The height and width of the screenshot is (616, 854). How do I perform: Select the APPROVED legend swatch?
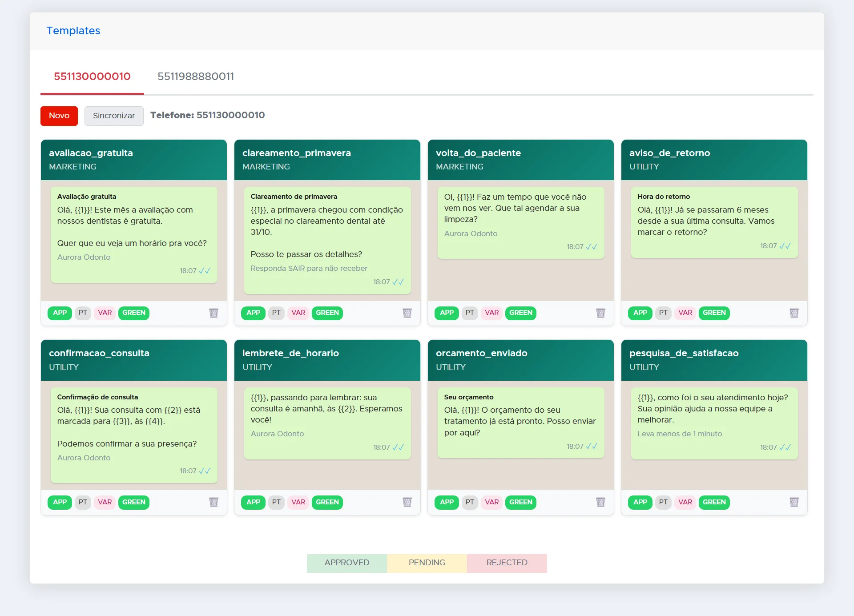[x=347, y=563]
